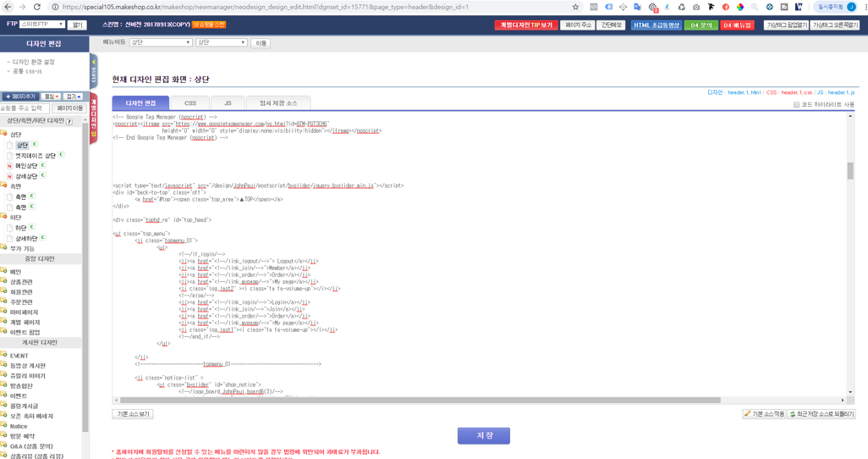The height and width of the screenshot is (459, 868).
Task: Open the recycle arrows extension icon
Action: point(681,8)
